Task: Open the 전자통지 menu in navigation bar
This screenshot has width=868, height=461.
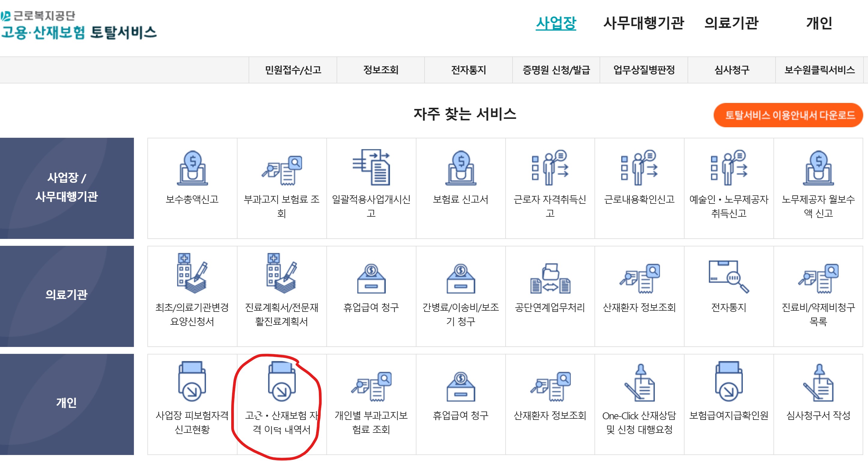Action: pos(469,70)
